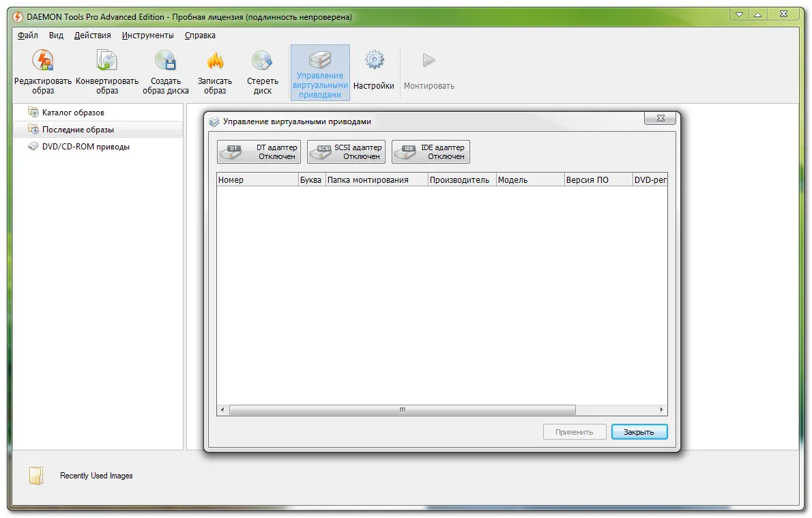This screenshot has height=518, width=812.
Task: Toggle the DT adapter (DT адаптер) button
Action: (259, 152)
